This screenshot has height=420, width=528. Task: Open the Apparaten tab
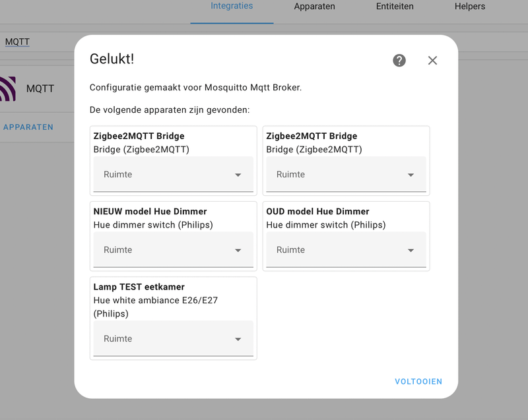(x=314, y=7)
